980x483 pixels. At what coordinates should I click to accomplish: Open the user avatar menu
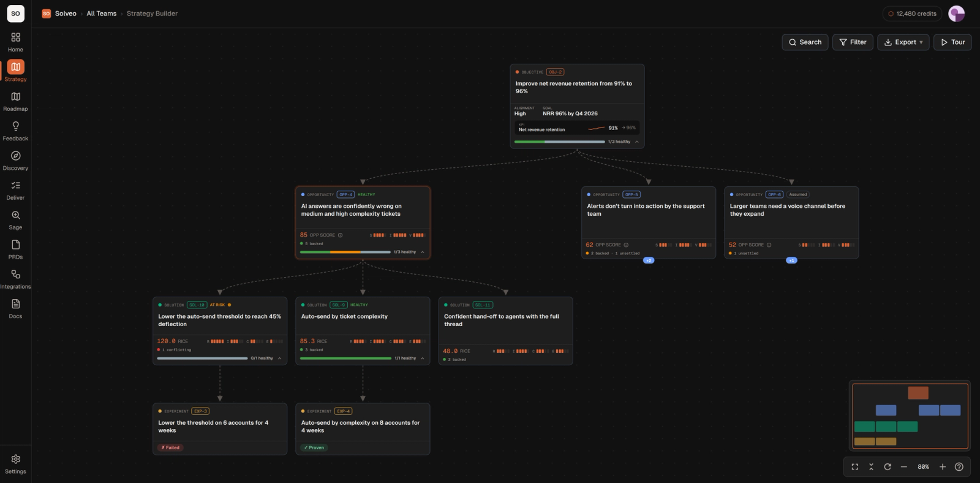[956, 13]
